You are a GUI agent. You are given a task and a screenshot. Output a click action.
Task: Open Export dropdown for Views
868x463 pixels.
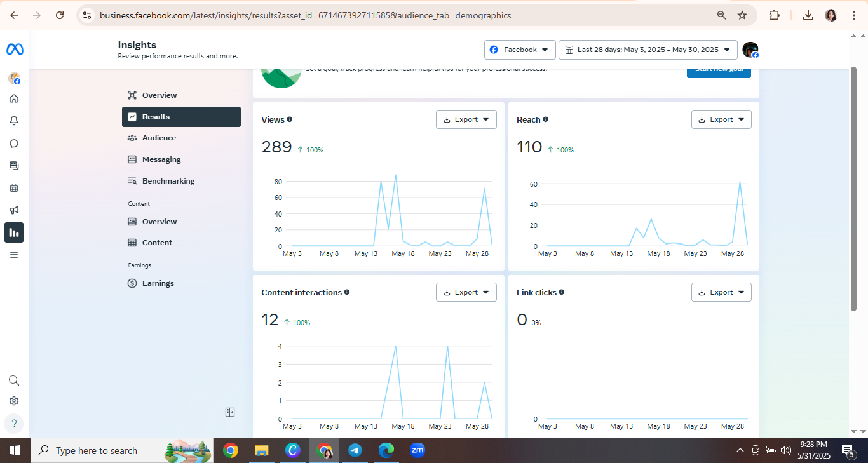(466, 119)
